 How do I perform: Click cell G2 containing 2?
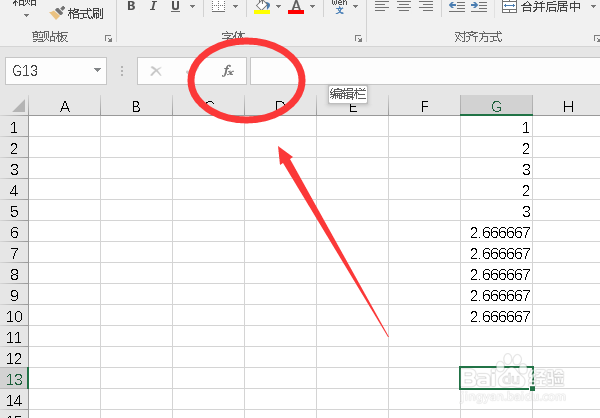pos(496,148)
